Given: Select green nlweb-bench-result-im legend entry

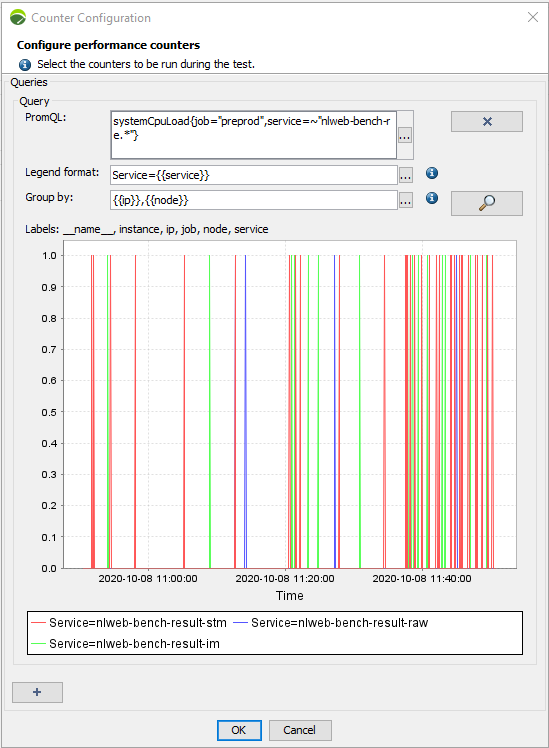Looking at the screenshot, I should pos(125,644).
